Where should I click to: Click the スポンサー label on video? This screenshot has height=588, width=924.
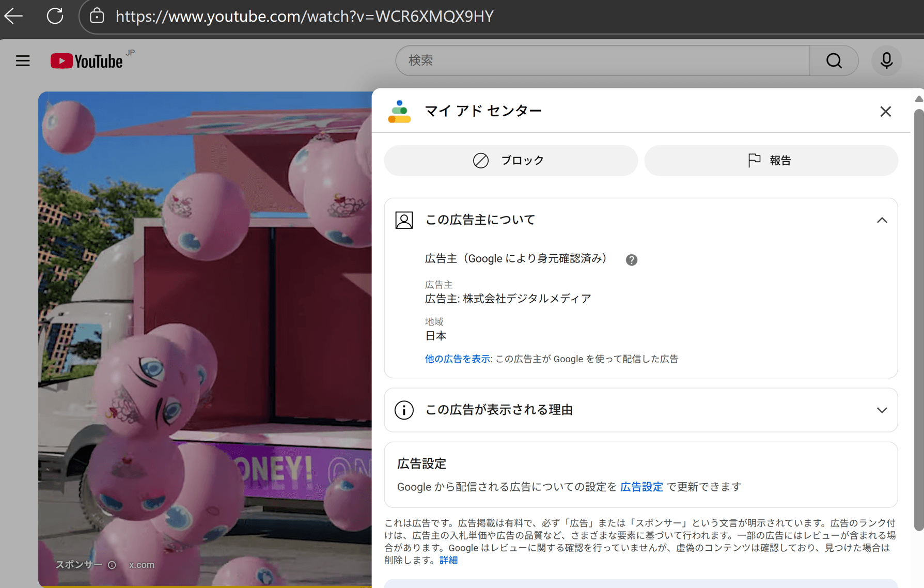pos(79,565)
